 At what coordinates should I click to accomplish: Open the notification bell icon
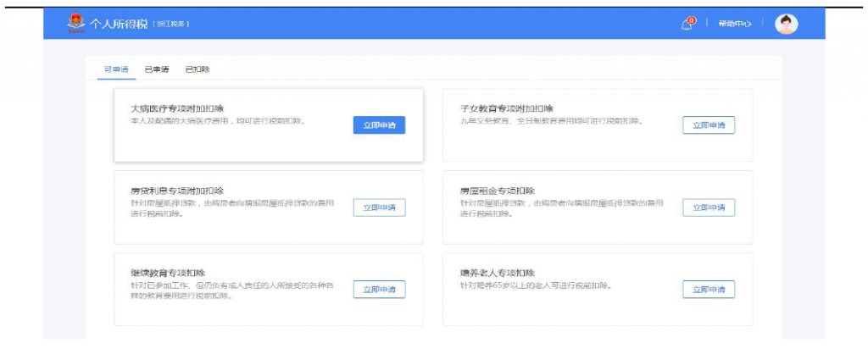coord(688,24)
